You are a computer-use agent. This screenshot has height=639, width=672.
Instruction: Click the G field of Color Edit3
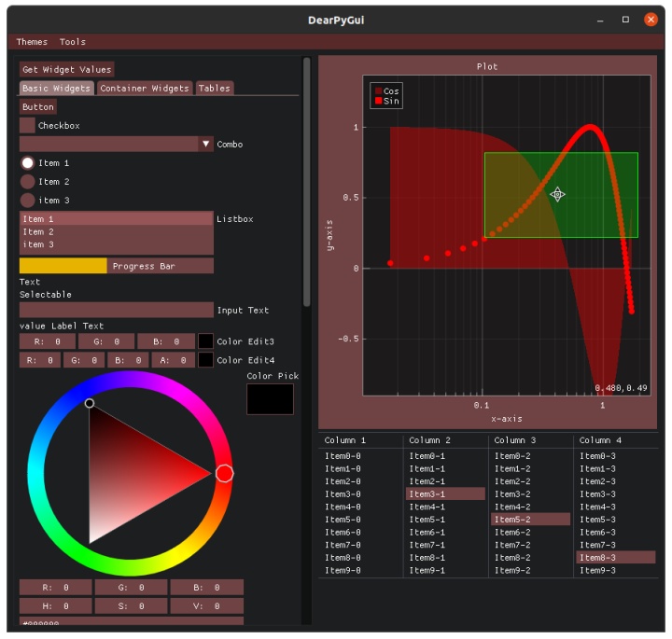(106, 341)
